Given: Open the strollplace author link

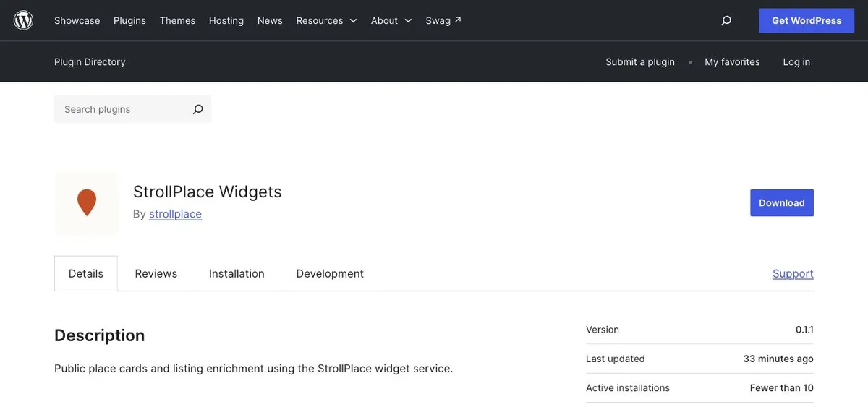Looking at the screenshot, I should pos(175,214).
